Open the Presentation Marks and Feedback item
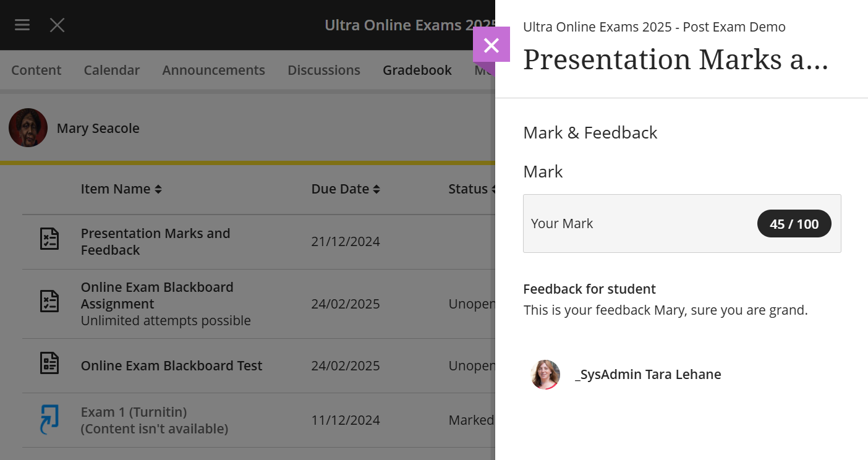The width and height of the screenshot is (868, 460). tap(155, 241)
